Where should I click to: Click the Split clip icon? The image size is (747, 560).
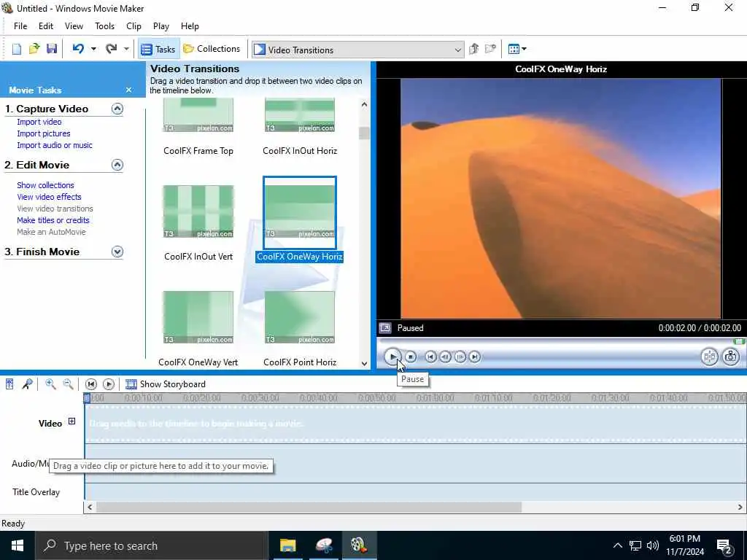[x=709, y=357]
